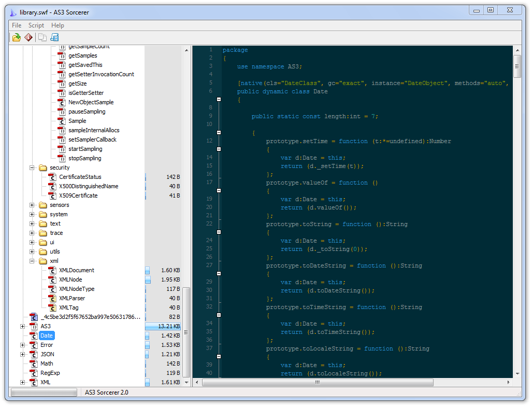Click the X509Certificate class icon
The width and height of the screenshot is (532, 406).
point(52,195)
